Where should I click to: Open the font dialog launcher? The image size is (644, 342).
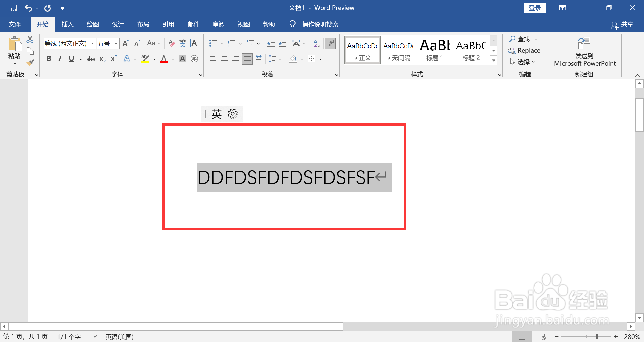coord(200,75)
